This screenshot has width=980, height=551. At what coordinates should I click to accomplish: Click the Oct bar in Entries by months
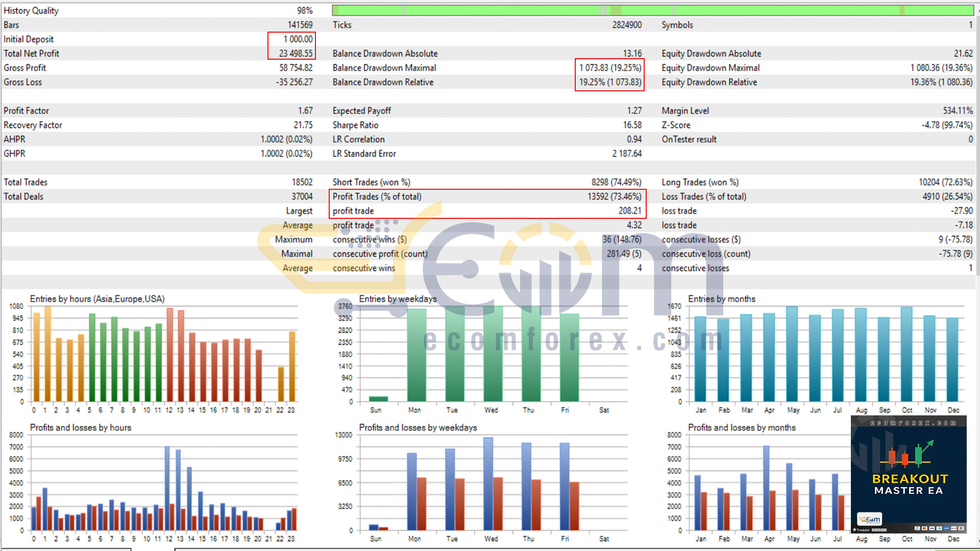coord(906,354)
